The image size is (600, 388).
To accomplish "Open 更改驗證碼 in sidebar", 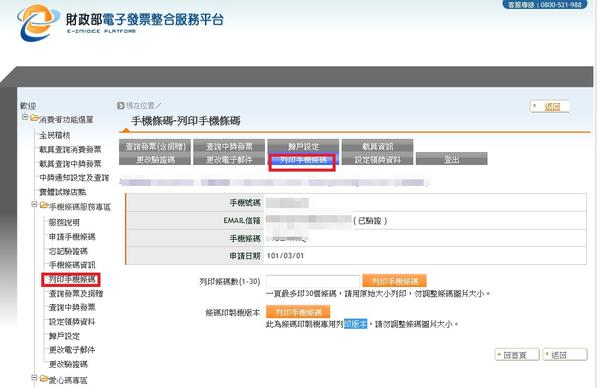I will tap(68, 364).
